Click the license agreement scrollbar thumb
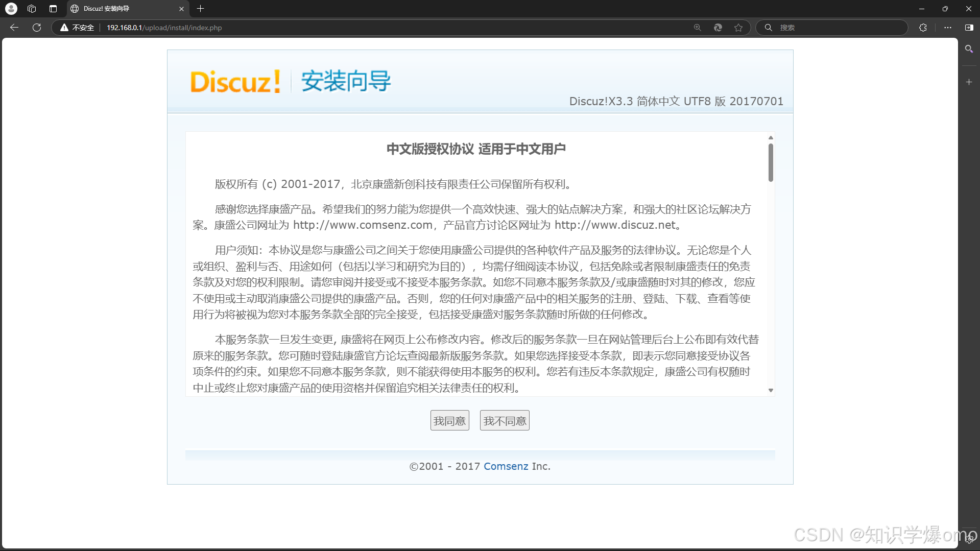The image size is (980, 551). pyautogui.click(x=771, y=162)
